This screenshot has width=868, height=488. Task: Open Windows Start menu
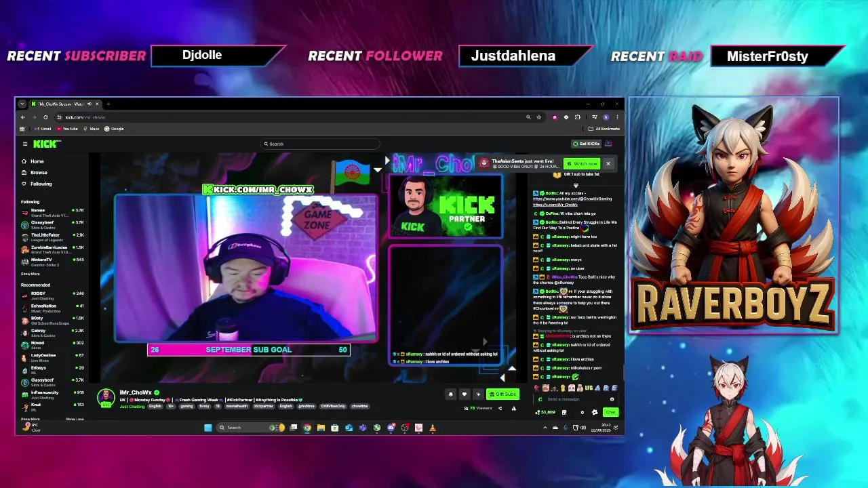click(x=208, y=428)
